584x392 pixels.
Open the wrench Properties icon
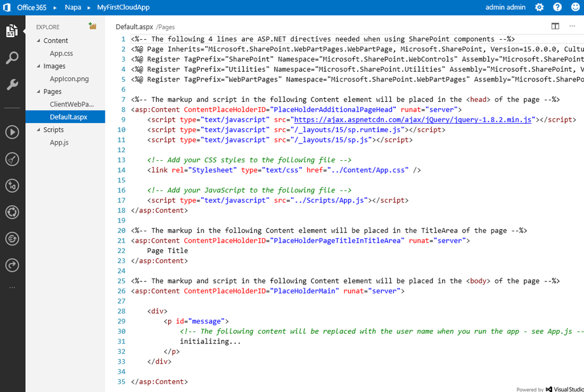click(12, 85)
